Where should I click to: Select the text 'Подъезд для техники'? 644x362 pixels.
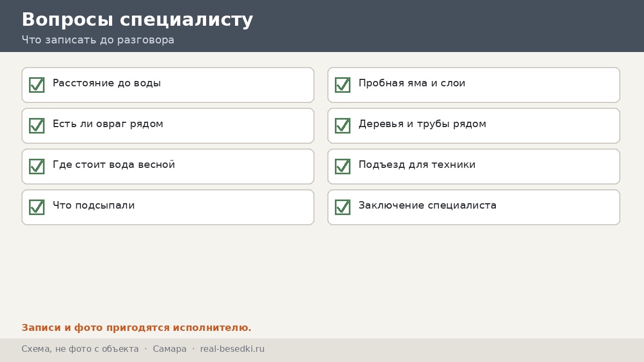click(417, 165)
